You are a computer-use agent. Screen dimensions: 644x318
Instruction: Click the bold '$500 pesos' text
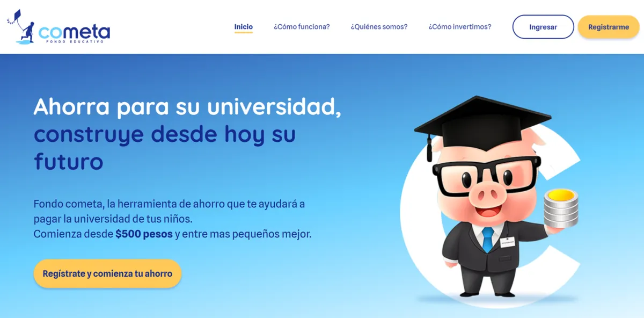click(144, 234)
